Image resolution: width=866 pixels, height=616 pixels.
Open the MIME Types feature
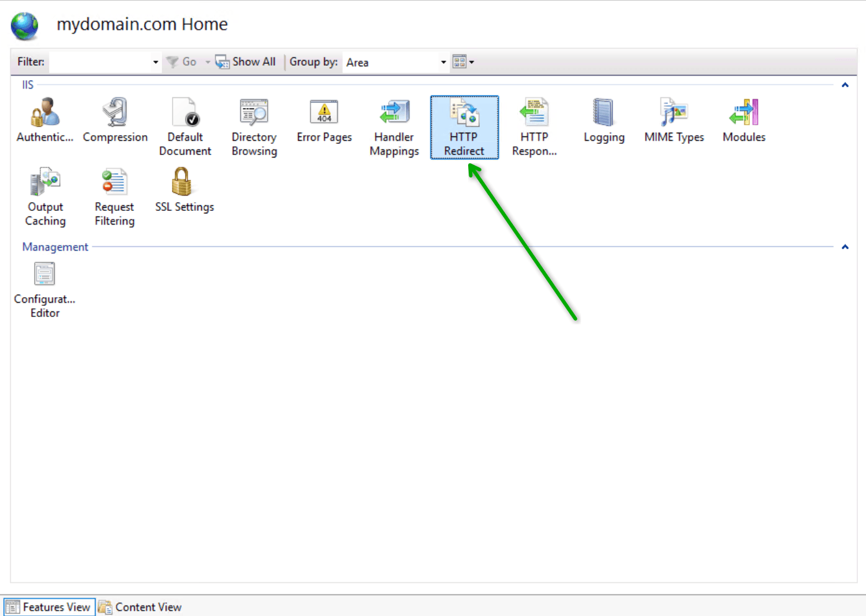pos(674,122)
